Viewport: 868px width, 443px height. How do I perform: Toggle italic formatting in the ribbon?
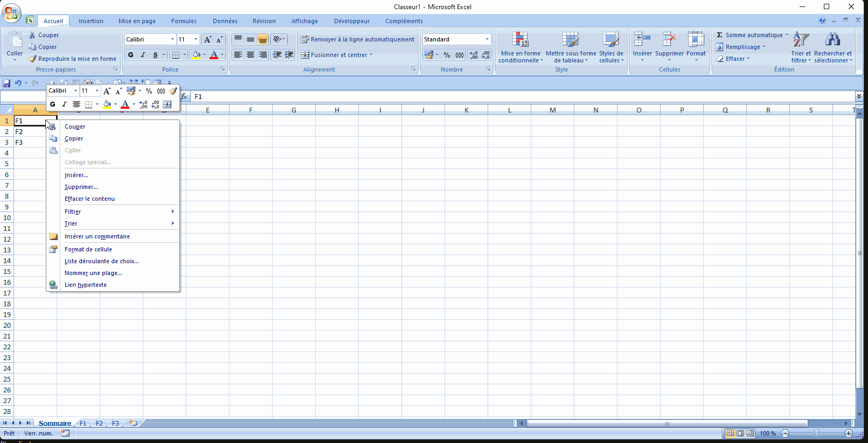tap(143, 55)
